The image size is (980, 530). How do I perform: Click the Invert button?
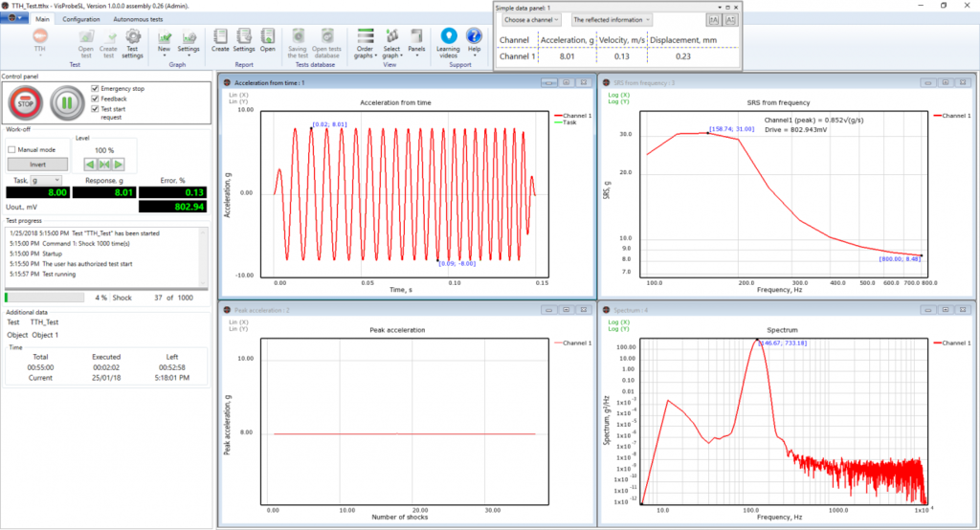click(x=37, y=165)
